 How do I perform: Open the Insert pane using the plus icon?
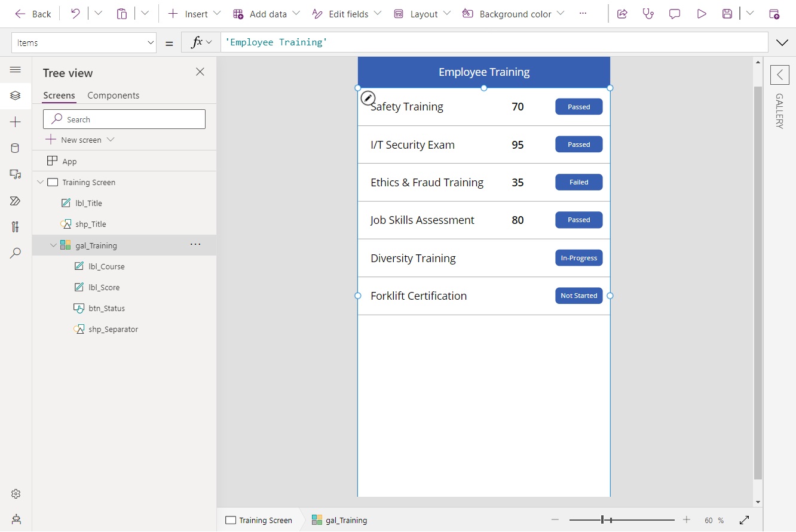click(x=16, y=121)
